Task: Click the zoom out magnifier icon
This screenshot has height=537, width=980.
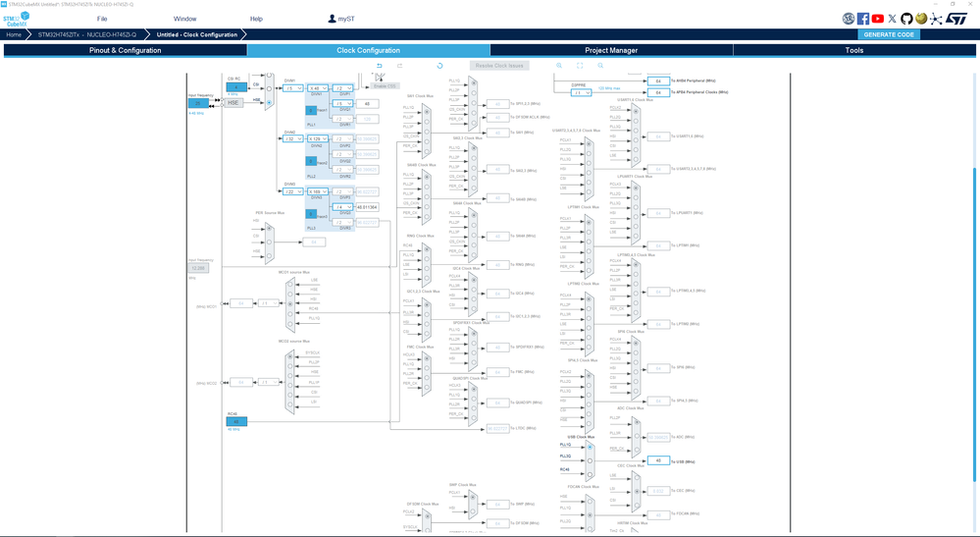Action: pyautogui.click(x=600, y=66)
